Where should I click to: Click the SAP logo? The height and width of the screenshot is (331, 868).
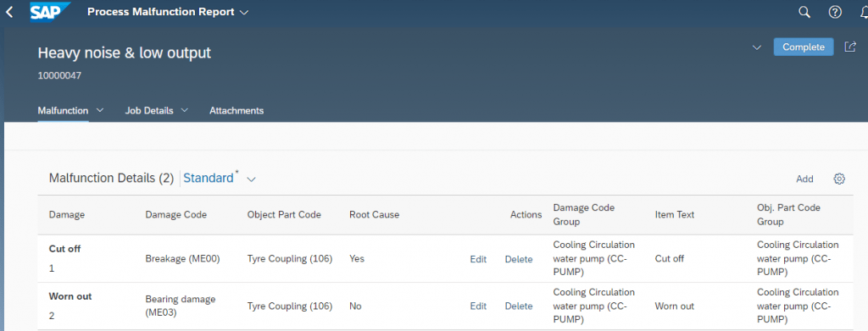(50, 12)
